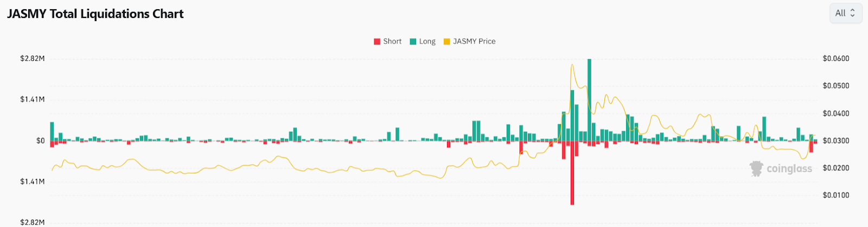The image size is (868, 227).
Task: Click the $0.0500 price axis label
Action: (836, 86)
